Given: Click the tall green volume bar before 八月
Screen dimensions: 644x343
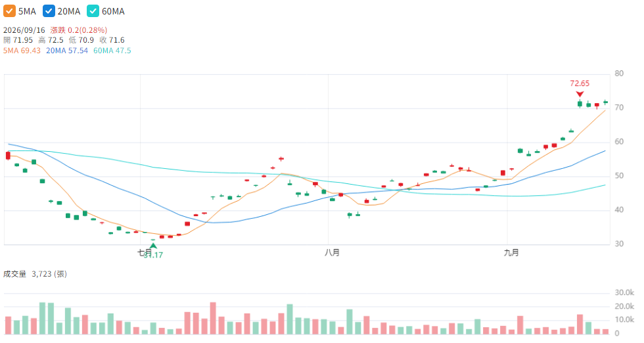Looking at the screenshot, I should pyautogui.click(x=290, y=319).
